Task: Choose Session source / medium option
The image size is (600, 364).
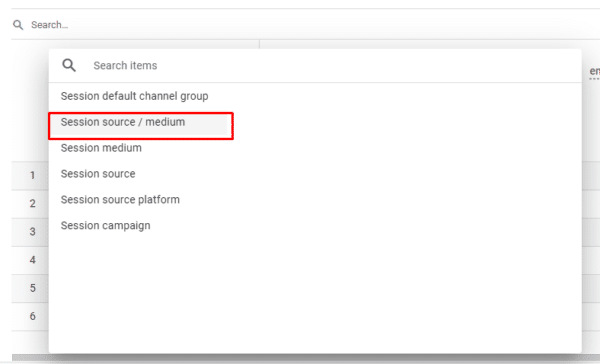Action: (123, 122)
